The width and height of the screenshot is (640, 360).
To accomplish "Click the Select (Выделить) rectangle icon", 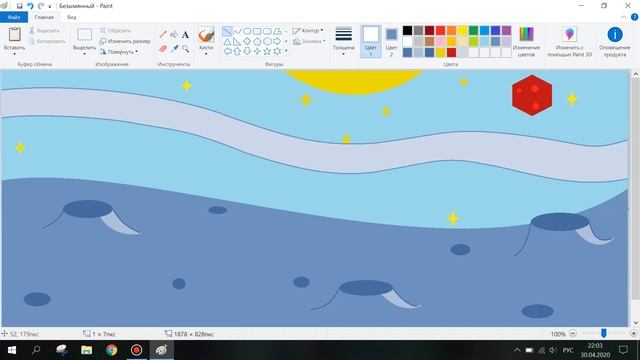I will (x=84, y=34).
